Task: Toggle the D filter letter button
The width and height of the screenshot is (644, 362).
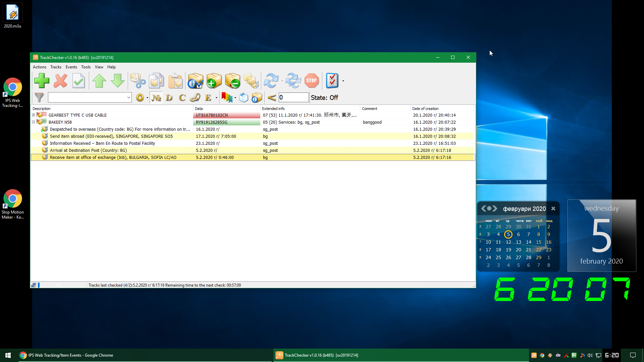Action: 169,98
